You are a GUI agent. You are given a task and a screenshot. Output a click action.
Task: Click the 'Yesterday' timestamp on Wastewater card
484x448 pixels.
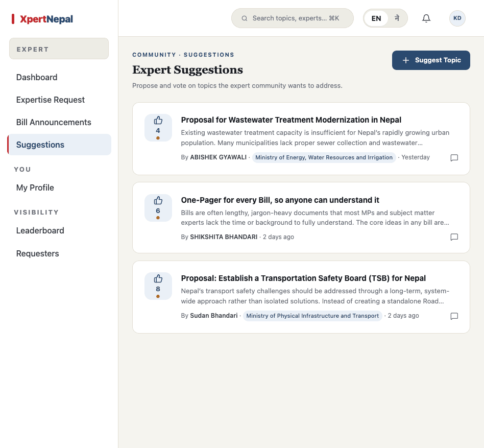click(x=416, y=157)
